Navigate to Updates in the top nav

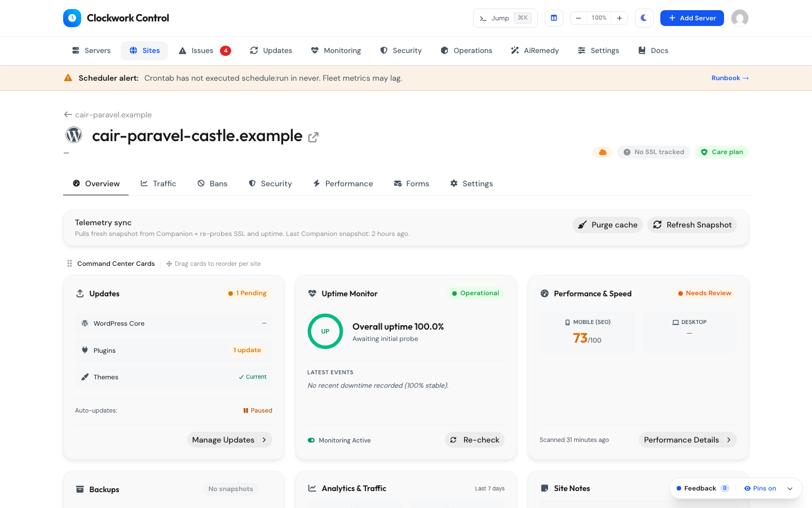point(271,51)
